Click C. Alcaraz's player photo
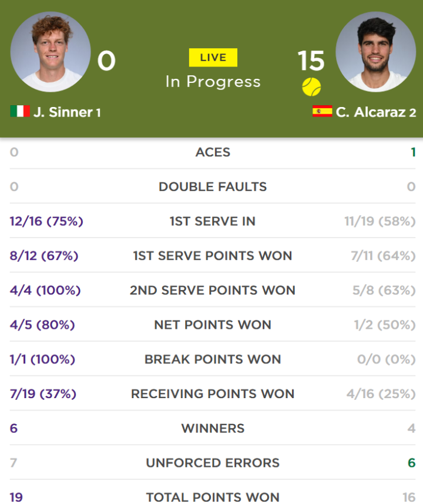The image size is (423, 504). tap(376, 52)
